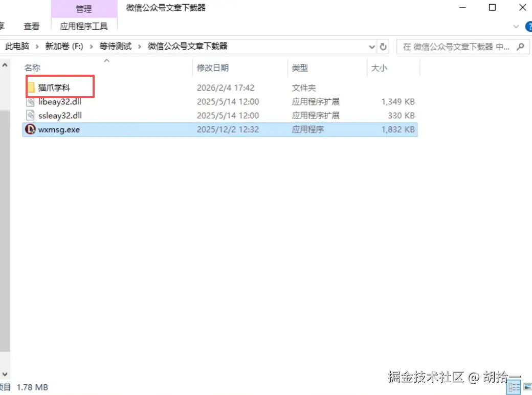Expand the breadcrumb arrow after 等待测试
532x395 pixels.
tap(140, 47)
